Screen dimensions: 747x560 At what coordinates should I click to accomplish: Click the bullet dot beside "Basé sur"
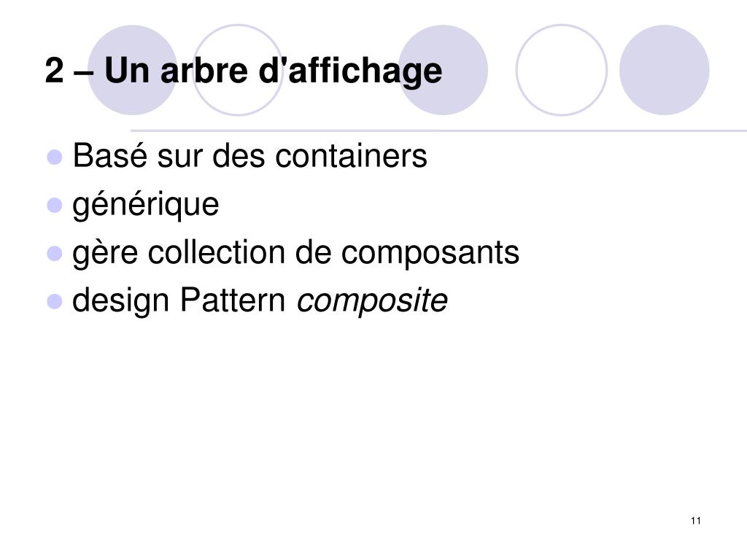(x=55, y=157)
